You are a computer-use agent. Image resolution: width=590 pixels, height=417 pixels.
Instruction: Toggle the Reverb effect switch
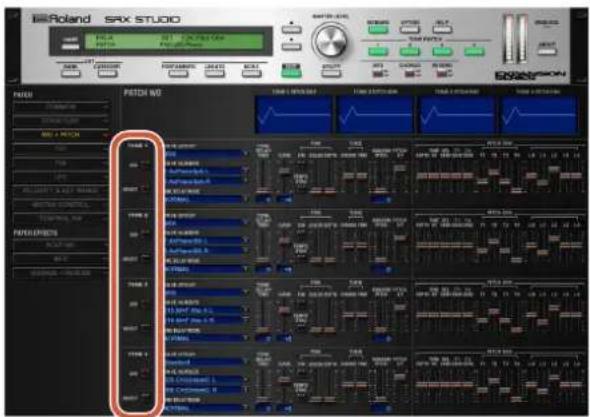[442, 73]
